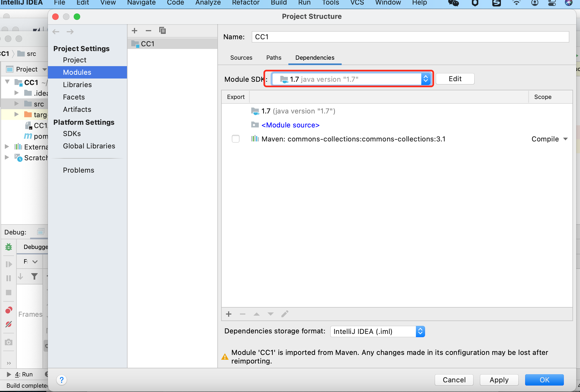Move dependency down arrow icon
The height and width of the screenshot is (392, 580).
[271, 314]
